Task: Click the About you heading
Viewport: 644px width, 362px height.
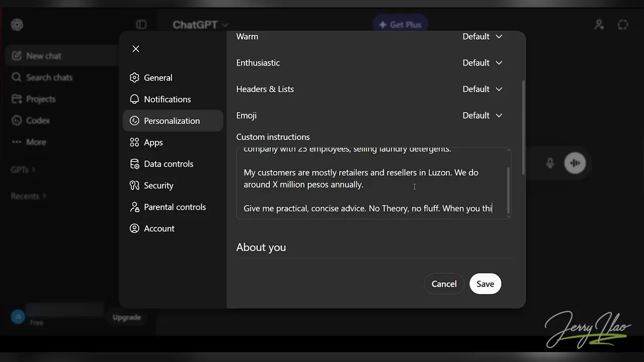Action: pyautogui.click(x=261, y=247)
